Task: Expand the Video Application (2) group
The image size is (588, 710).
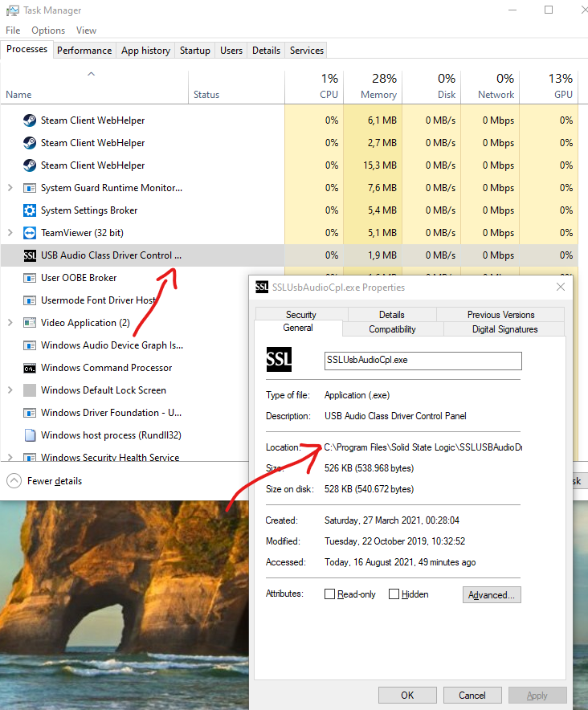Action: 10,322
